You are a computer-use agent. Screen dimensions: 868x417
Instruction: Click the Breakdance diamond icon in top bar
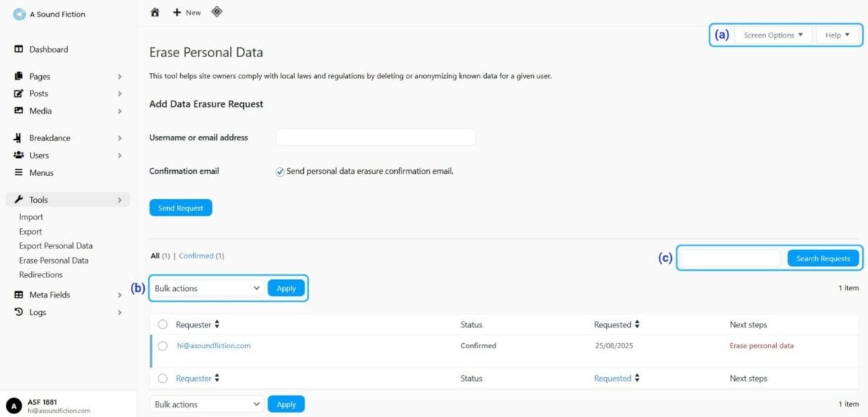click(x=216, y=12)
